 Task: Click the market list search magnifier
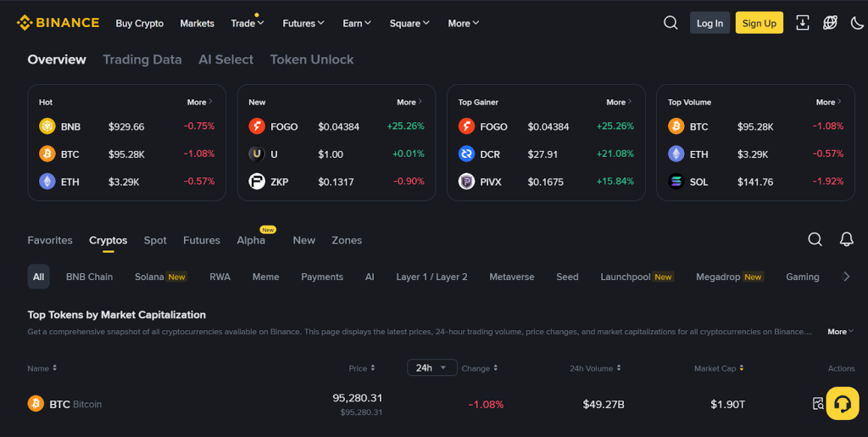click(x=815, y=239)
